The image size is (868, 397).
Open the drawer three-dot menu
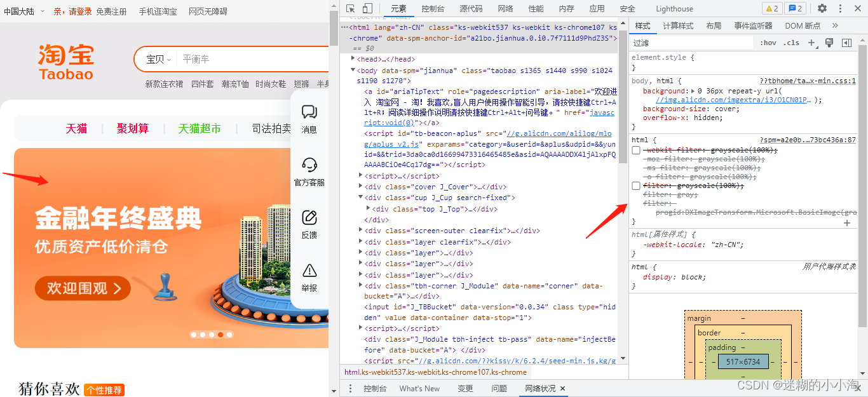351,388
